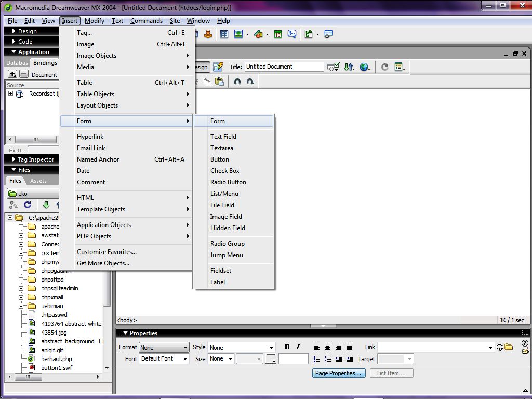Open the Style dropdown

pos(241,348)
